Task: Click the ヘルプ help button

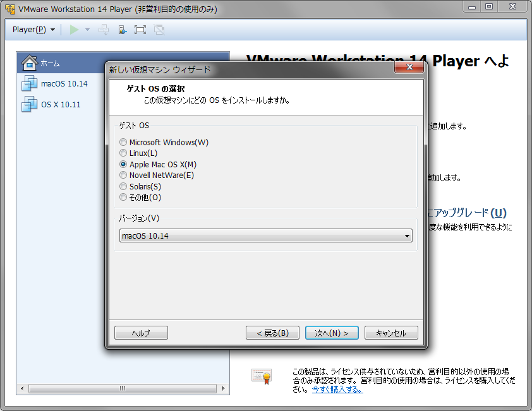Action: click(141, 333)
